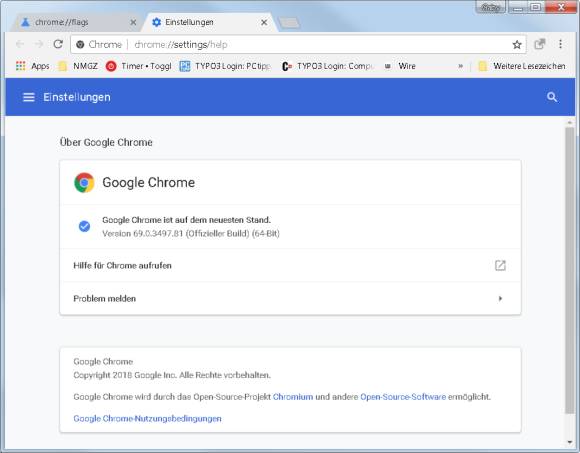580x453 pixels.
Task: Close the Einstellungen tab
Action: click(x=264, y=23)
